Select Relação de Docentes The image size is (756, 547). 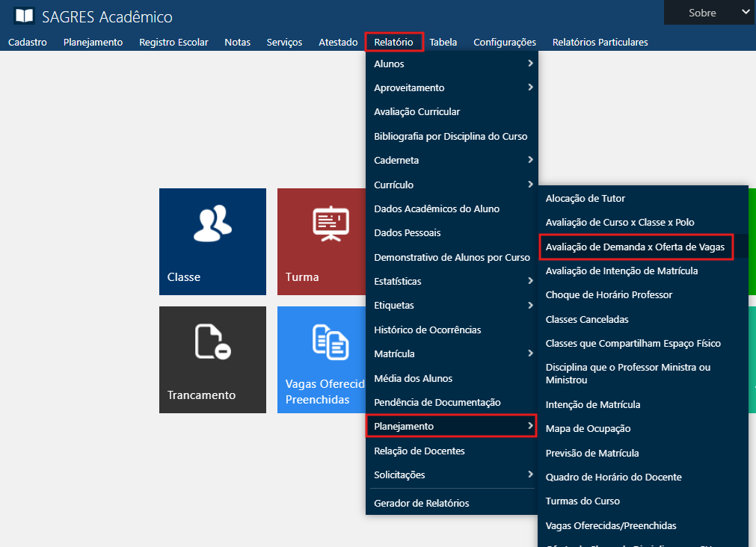419,451
